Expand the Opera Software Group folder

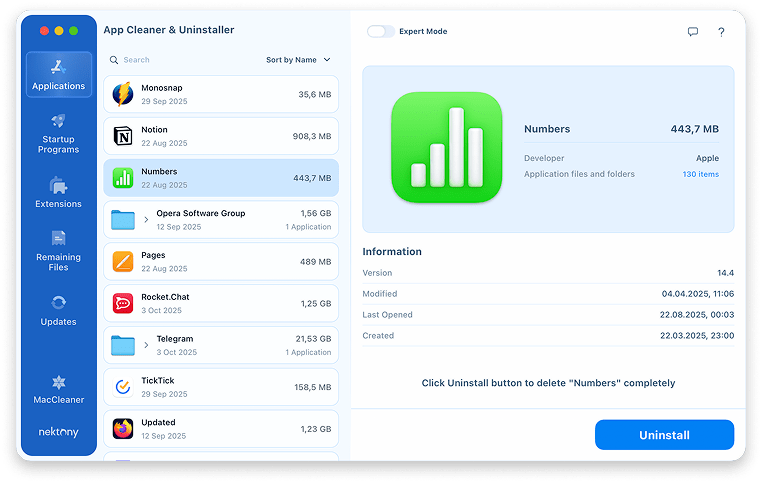146,219
